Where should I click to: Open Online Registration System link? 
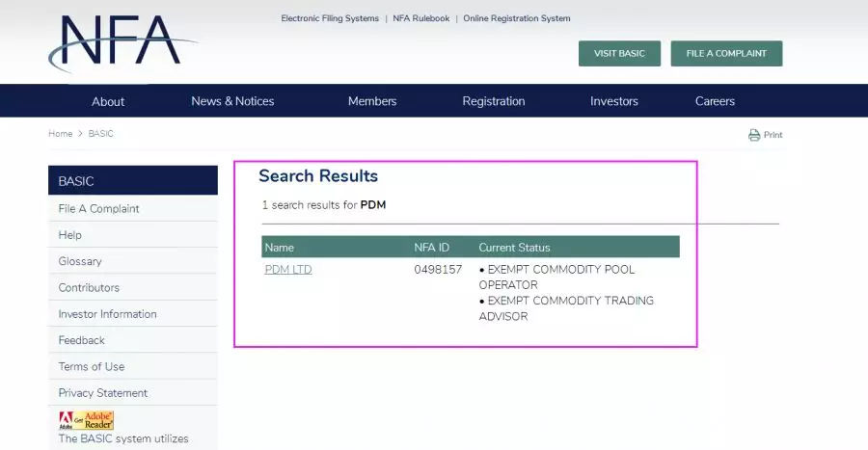[517, 18]
